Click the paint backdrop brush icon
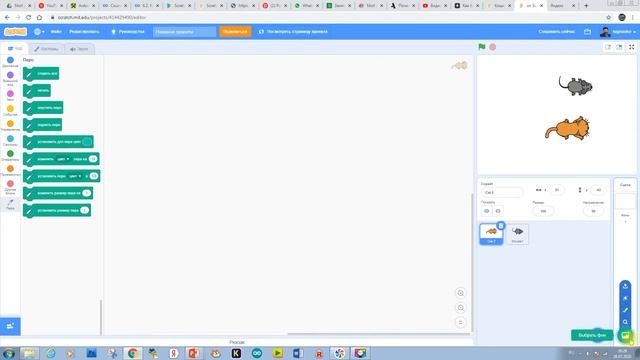This screenshot has width=640, height=360. [x=625, y=310]
